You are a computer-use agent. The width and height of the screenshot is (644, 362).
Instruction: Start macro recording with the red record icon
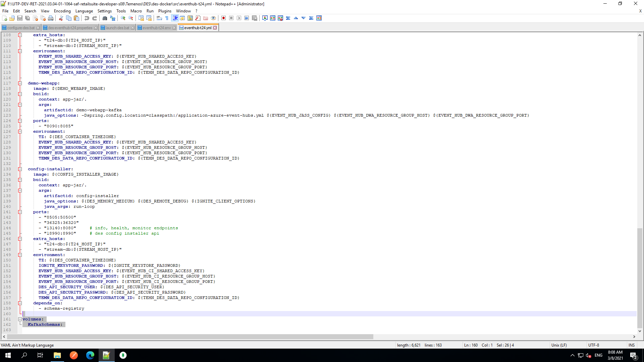[x=223, y=18]
